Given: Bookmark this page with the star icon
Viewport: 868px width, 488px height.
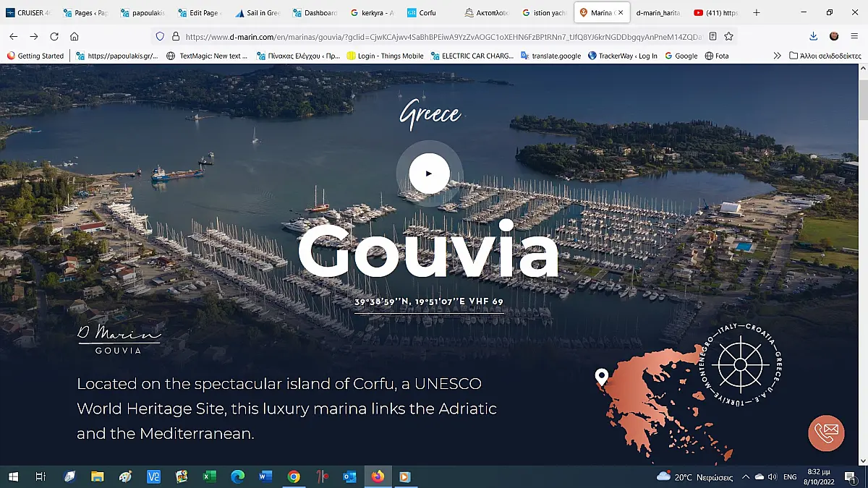Looking at the screenshot, I should tap(729, 36).
